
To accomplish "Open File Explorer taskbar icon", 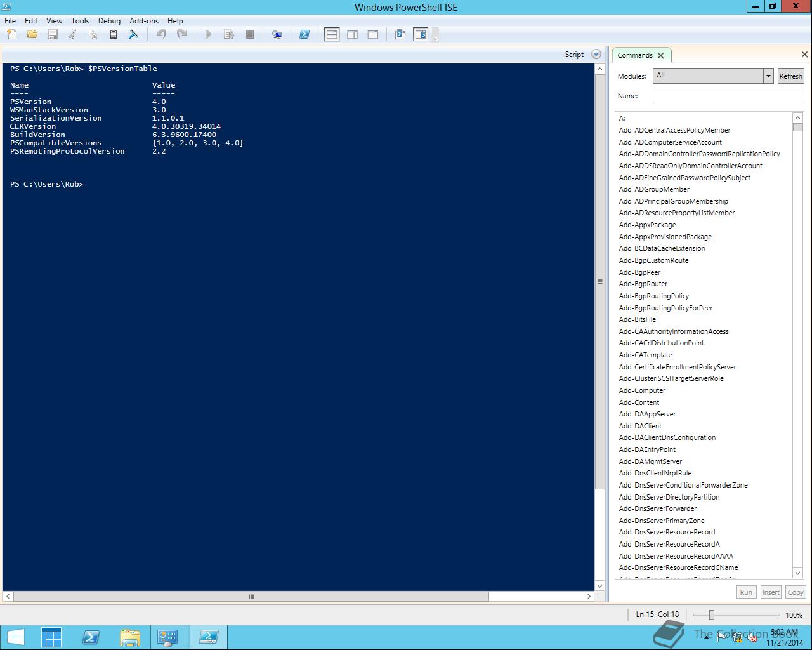I will 129,637.
